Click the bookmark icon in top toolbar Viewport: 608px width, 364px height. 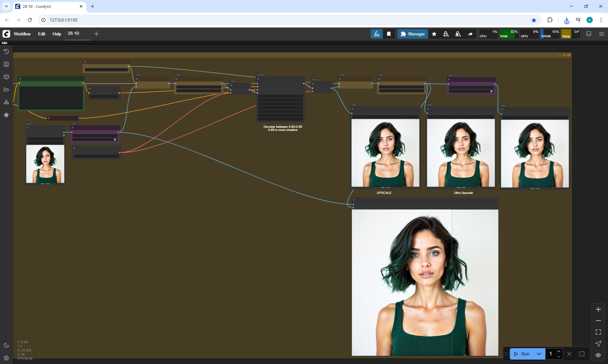(389, 34)
